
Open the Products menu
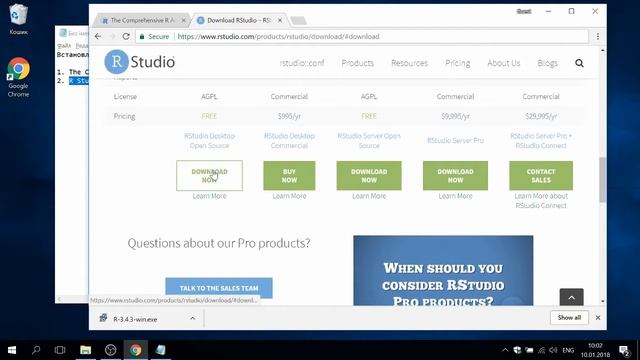coord(358,63)
